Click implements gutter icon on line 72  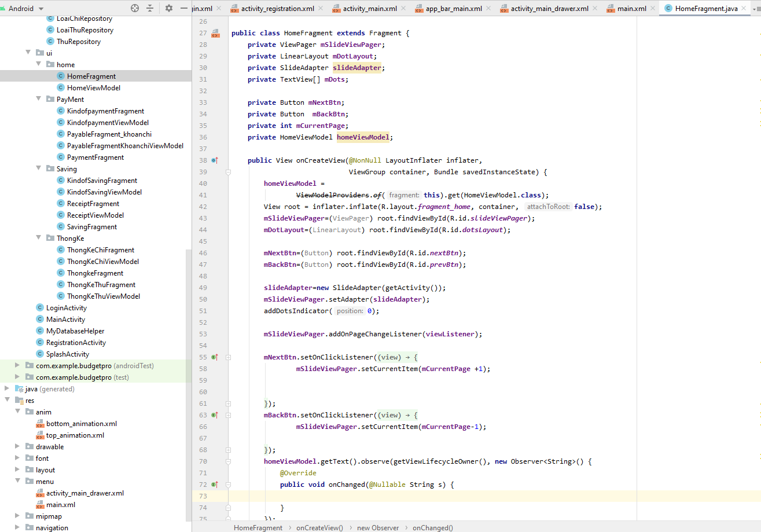[x=214, y=485]
